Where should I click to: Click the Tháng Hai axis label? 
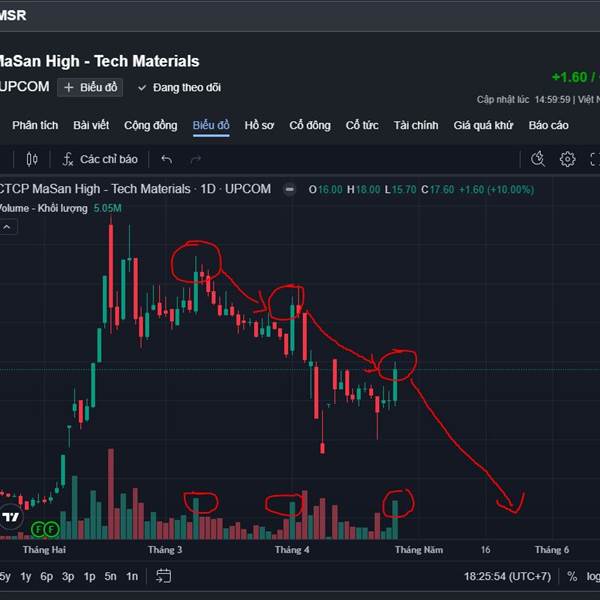(x=44, y=550)
